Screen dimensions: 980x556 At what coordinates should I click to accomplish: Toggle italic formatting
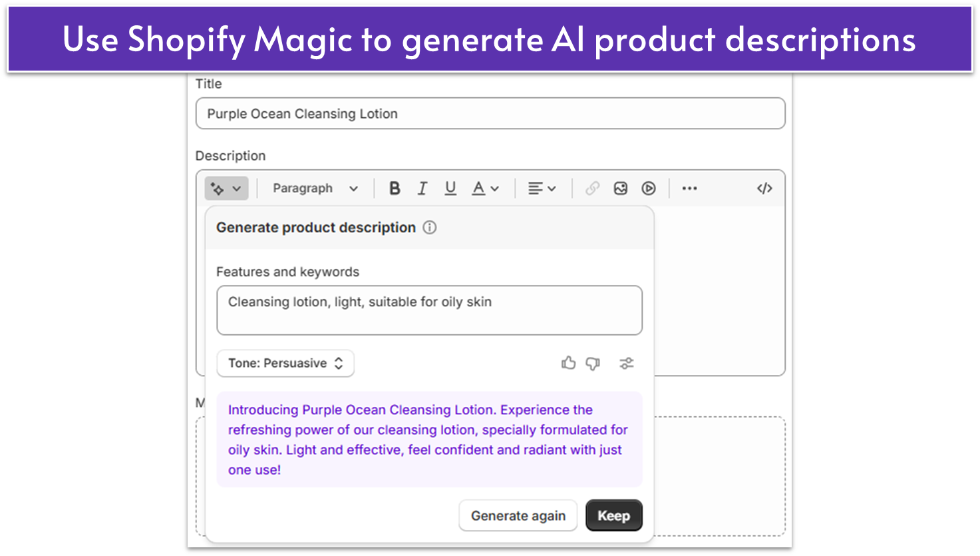422,188
